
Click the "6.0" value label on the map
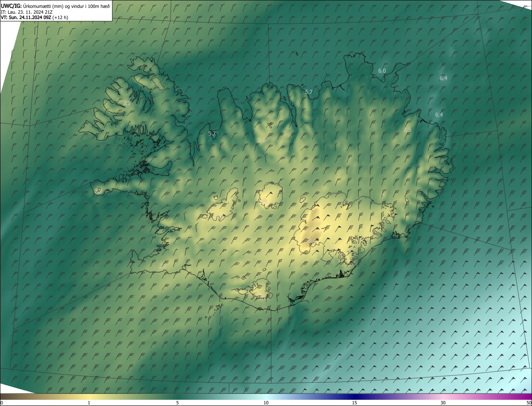(382, 71)
